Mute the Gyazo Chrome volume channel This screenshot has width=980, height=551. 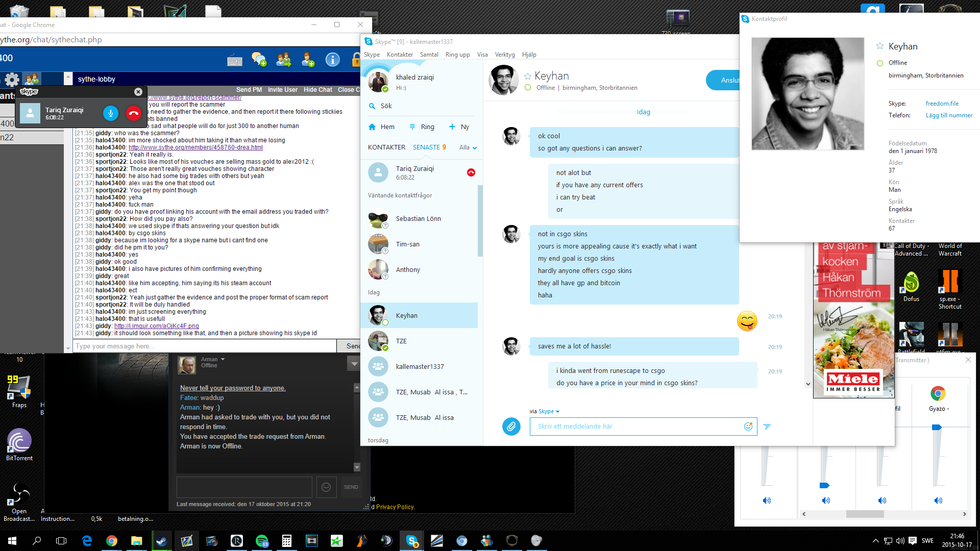(938, 500)
